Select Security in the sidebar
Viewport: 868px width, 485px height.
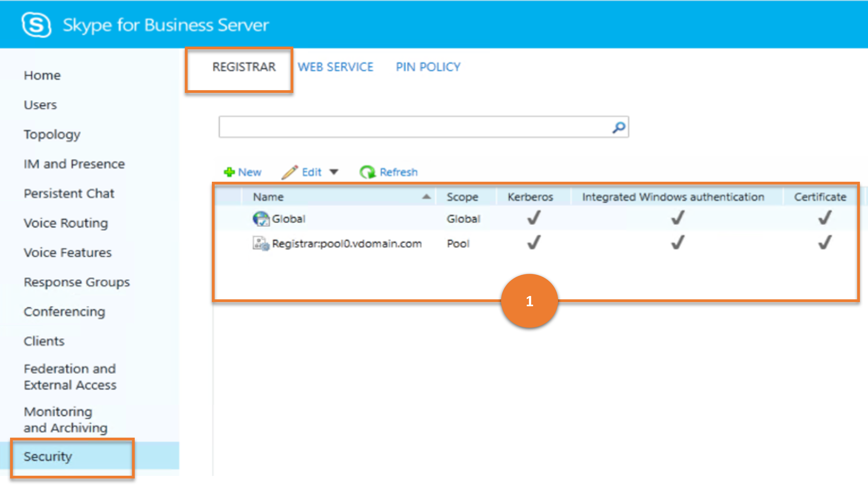[x=48, y=457]
